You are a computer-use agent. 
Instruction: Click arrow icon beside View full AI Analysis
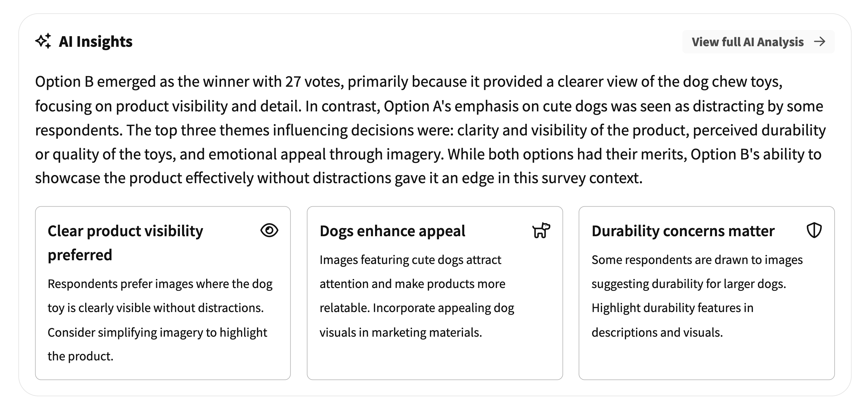[x=819, y=42]
